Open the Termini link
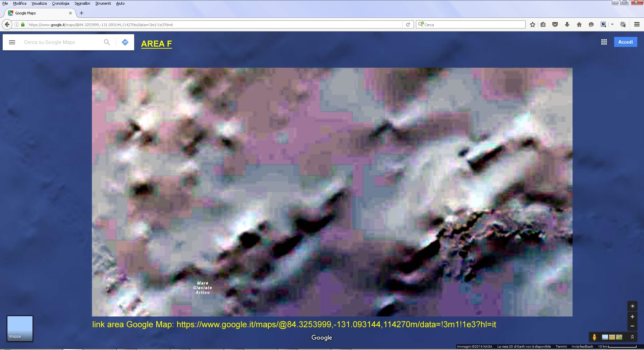The width and height of the screenshot is (644, 350). [561, 346]
